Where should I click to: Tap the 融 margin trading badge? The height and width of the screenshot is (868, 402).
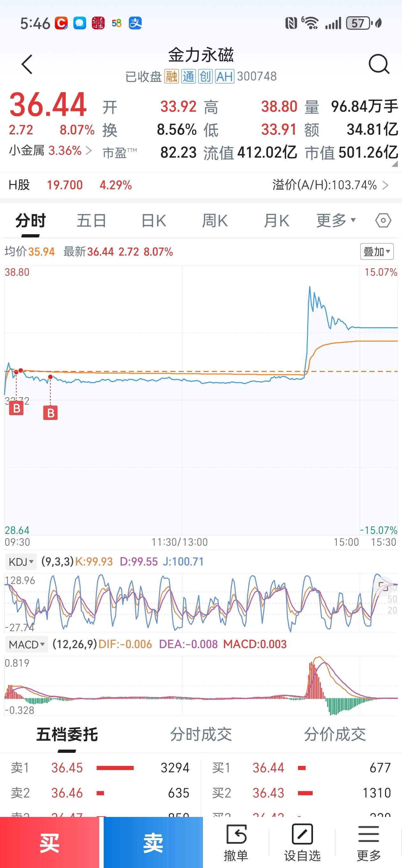[x=172, y=77]
